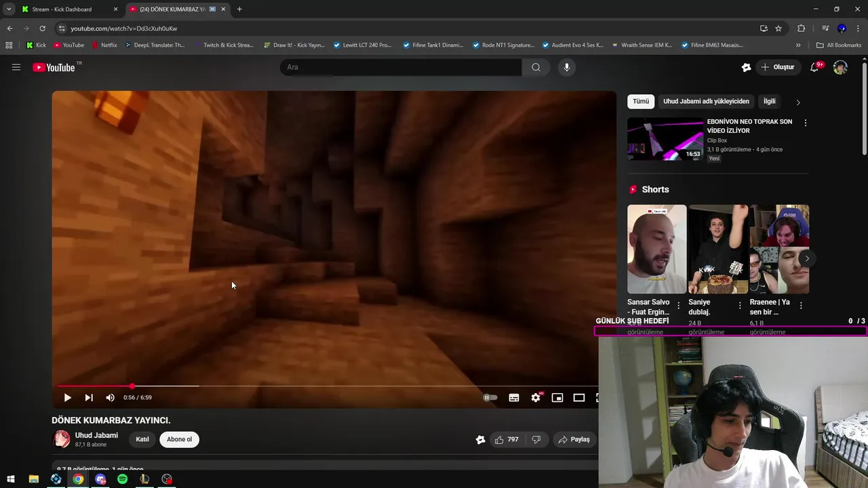The height and width of the screenshot is (488, 868).
Task: Open the account avatar menu
Action: (x=840, y=67)
